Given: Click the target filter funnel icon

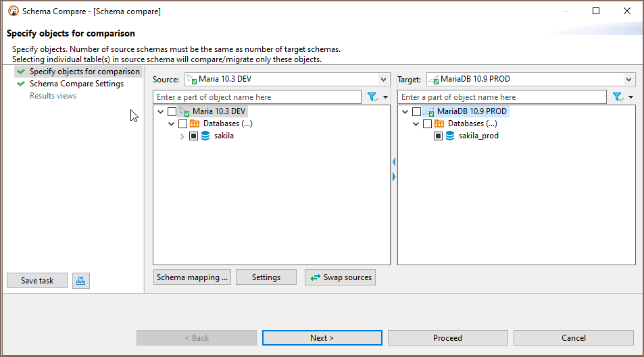Looking at the screenshot, I should pos(617,97).
